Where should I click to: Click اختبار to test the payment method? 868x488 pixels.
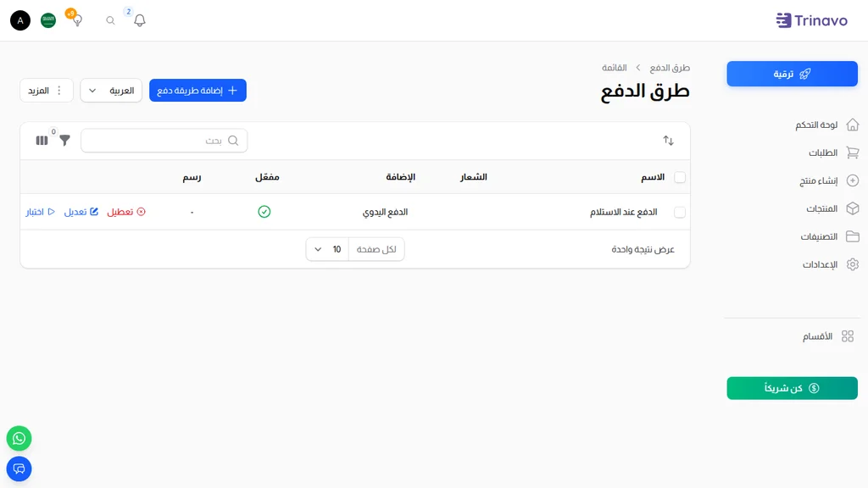pyautogui.click(x=41, y=212)
